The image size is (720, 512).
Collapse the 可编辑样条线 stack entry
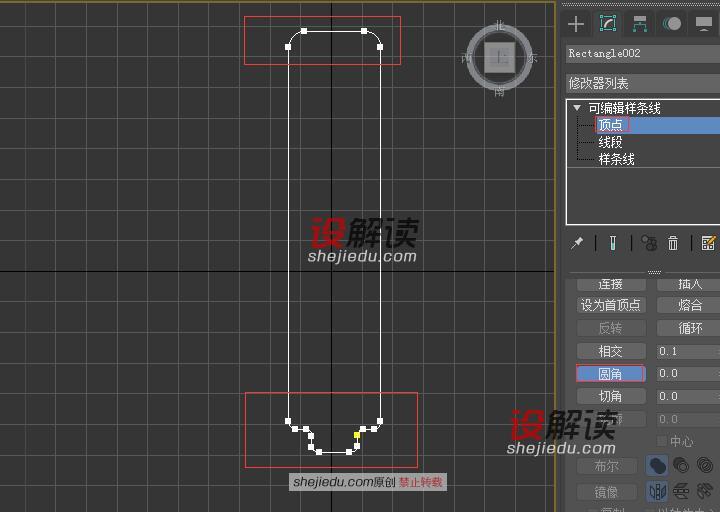click(x=577, y=108)
